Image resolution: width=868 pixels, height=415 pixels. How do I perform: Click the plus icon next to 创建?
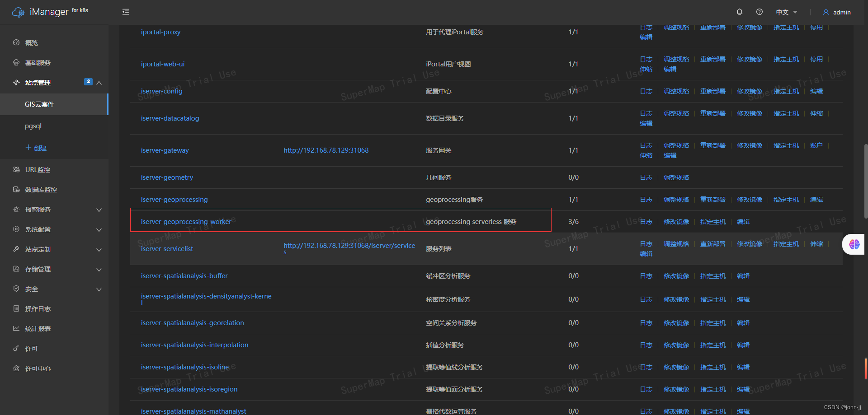[28, 147]
